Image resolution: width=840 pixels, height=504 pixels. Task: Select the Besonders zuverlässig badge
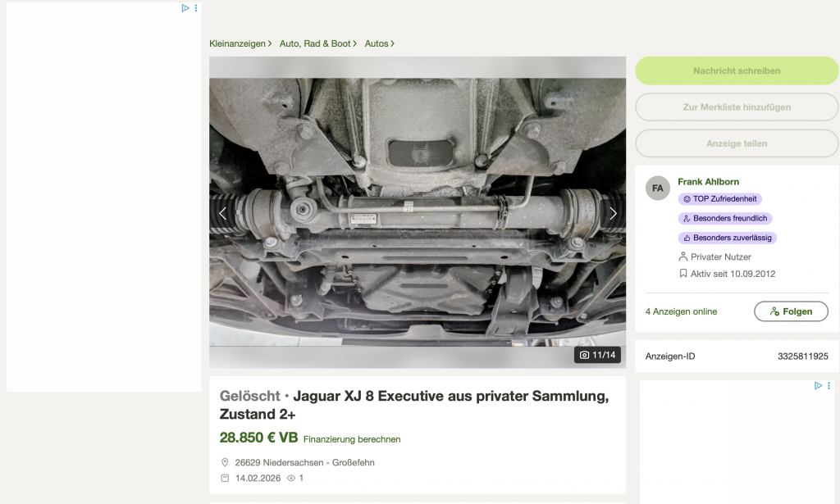727,238
